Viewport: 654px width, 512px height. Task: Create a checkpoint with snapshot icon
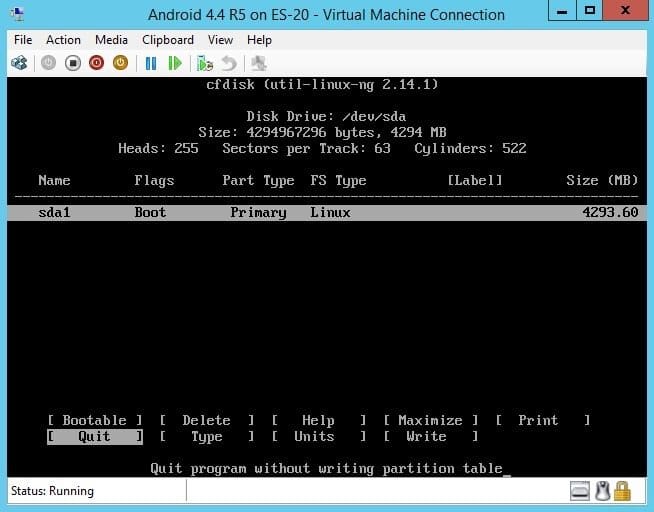pos(205,63)
